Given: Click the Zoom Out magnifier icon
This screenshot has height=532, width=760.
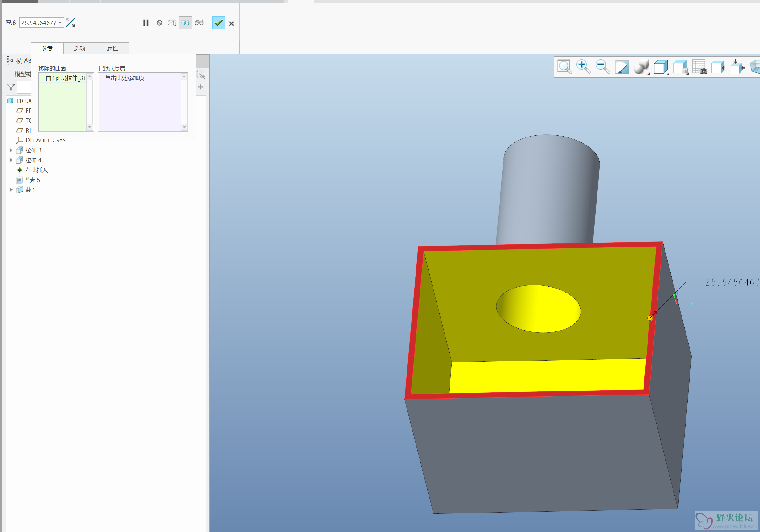Looking at the screenshot, I should coord(602,66).
